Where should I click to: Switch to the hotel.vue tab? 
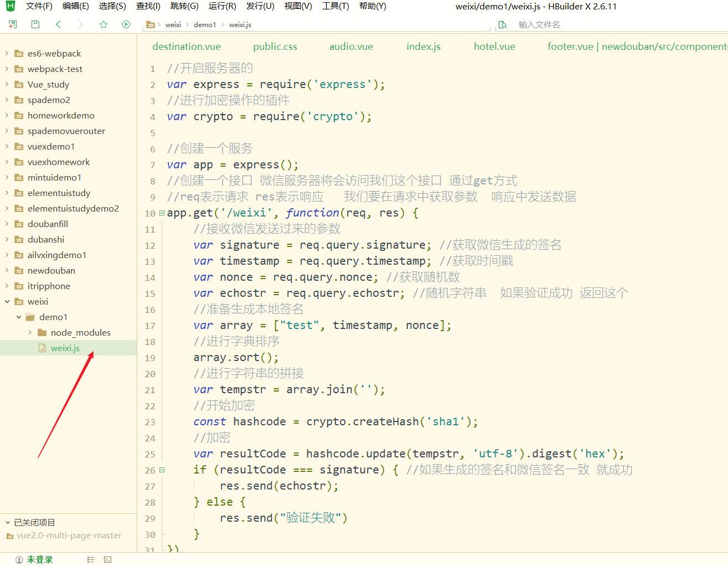click(x=494, y=47)
